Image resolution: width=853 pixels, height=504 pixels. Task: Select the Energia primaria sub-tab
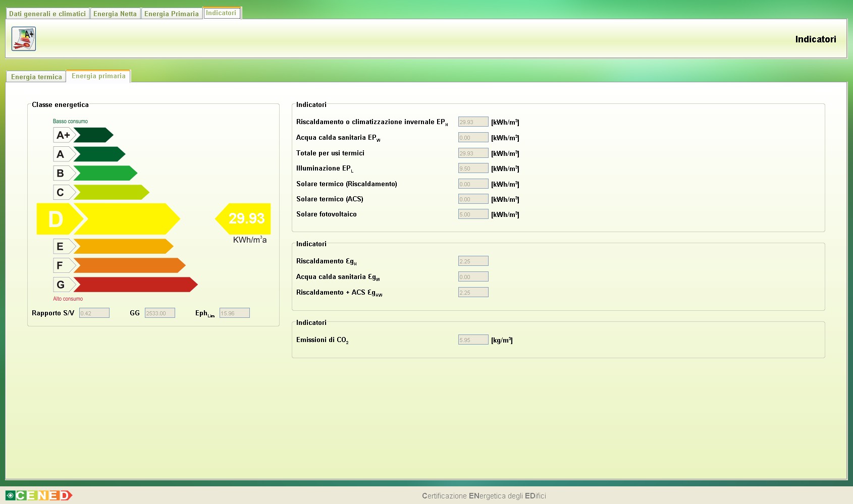point(98,76)
